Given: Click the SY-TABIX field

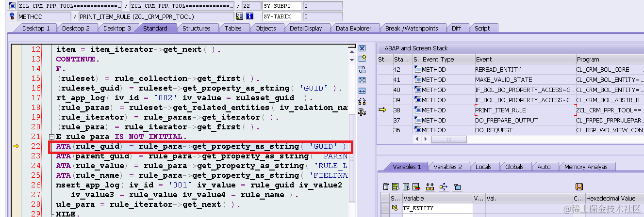Looking at the screenshot, I should pos(282,16).
